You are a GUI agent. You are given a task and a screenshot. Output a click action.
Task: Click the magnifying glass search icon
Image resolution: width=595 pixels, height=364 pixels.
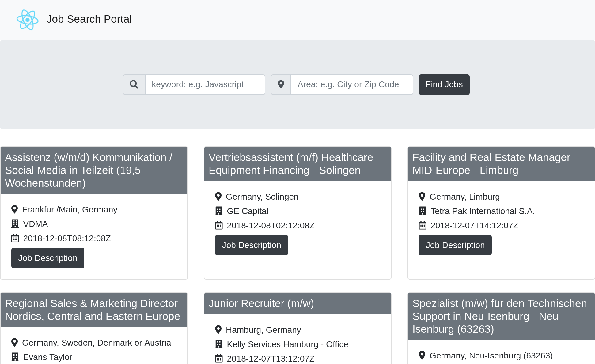[x=134, y=84]
